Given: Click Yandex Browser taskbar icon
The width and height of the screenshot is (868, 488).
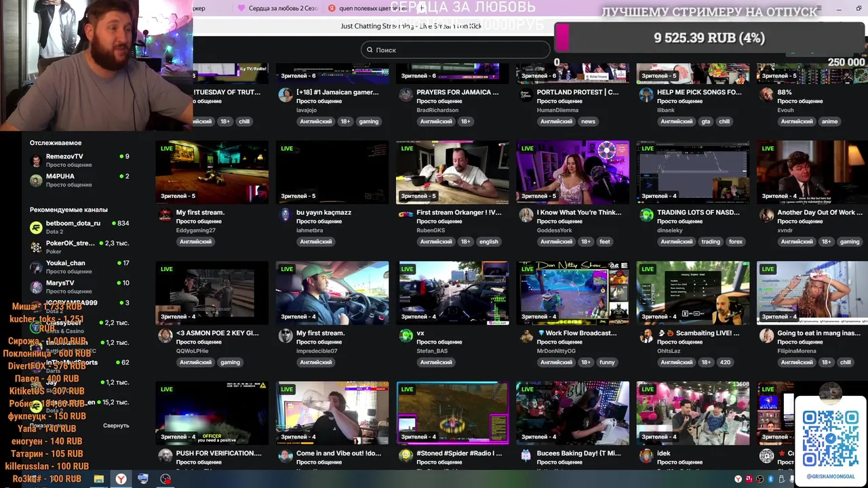Looking at the screenshot, I should click(121, 479).
